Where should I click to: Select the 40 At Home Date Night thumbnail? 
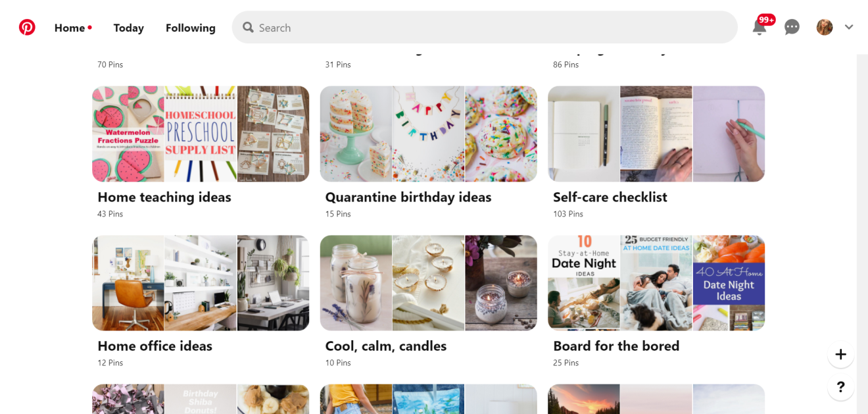(x=729, y=283)
